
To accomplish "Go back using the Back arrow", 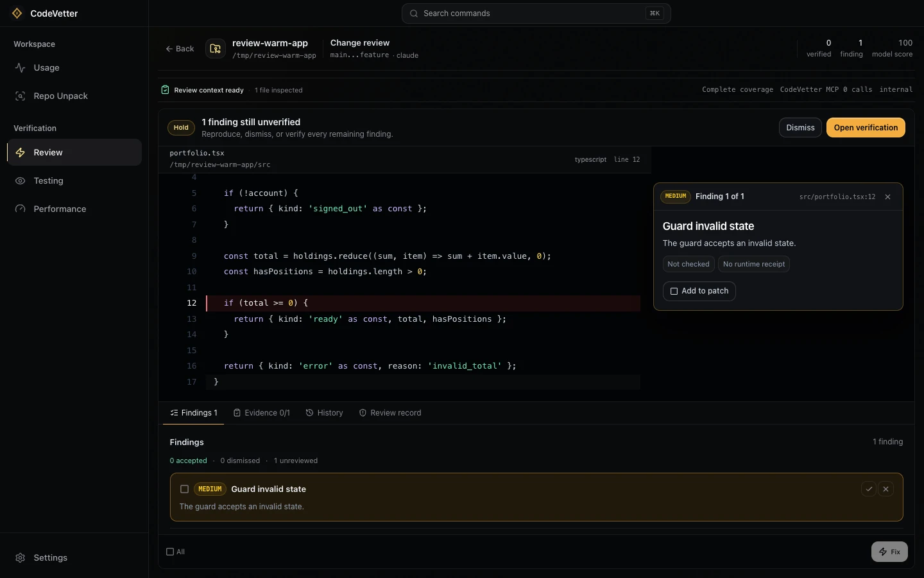I will pyautogui.click(x=180, y=49).
